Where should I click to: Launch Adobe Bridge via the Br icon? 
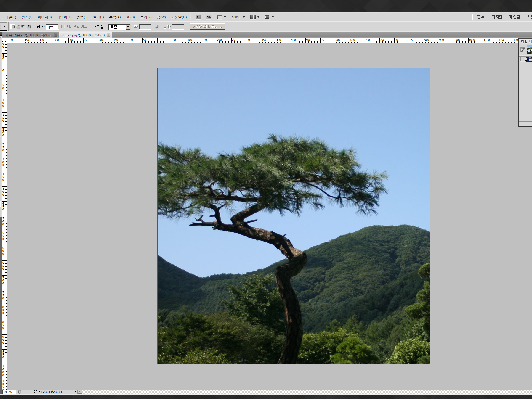pos(198,17)
